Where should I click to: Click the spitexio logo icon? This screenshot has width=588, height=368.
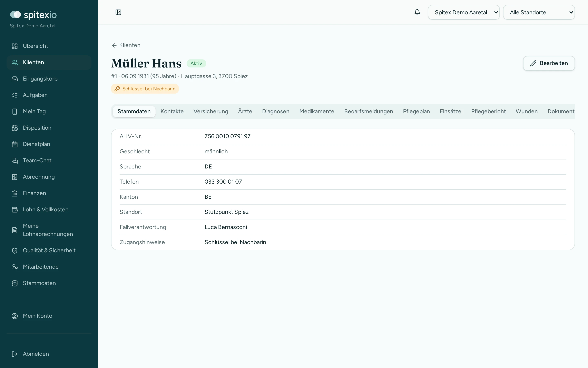pos(16,15)
